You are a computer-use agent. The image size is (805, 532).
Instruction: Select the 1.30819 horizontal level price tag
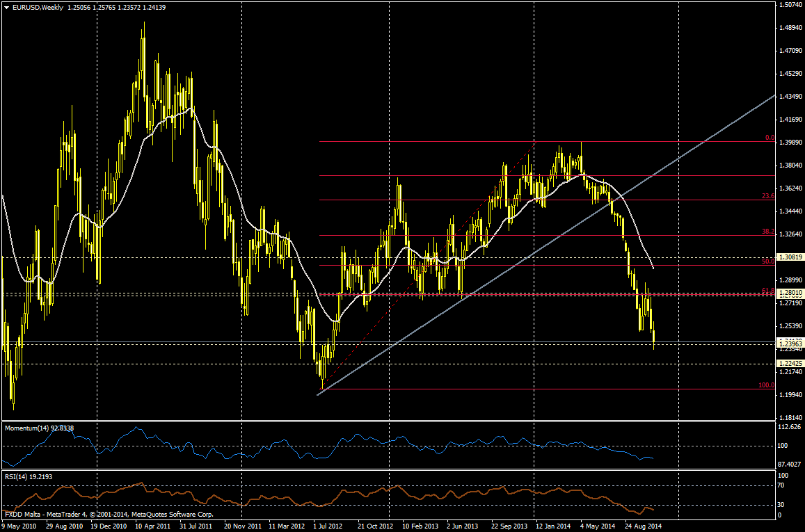pos(790,257)
